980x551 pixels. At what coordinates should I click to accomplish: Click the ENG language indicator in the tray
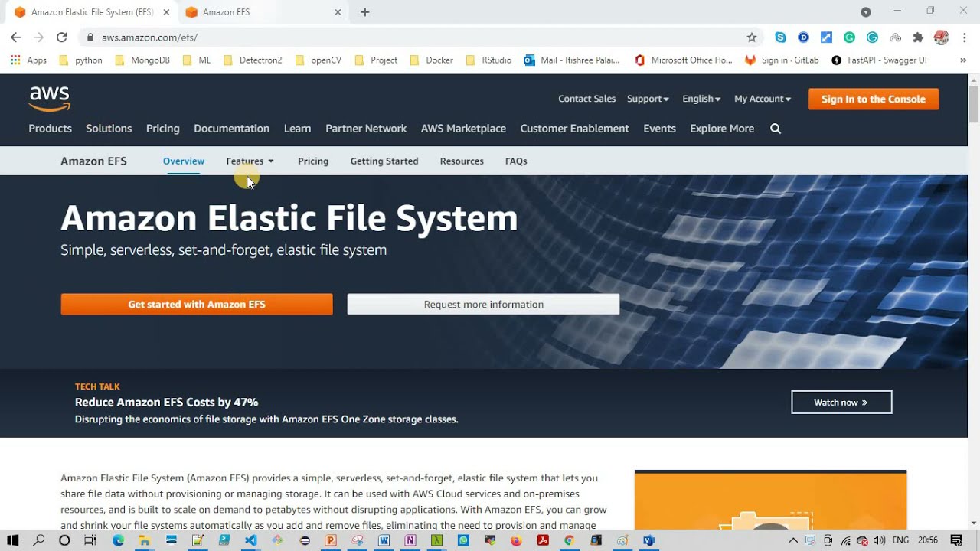[900, 540]
